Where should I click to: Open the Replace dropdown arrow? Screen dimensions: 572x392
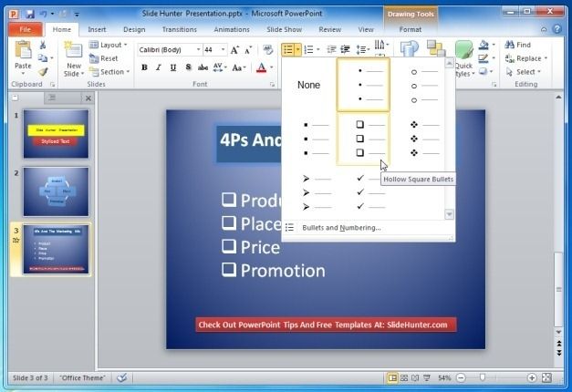click(546, 58)
